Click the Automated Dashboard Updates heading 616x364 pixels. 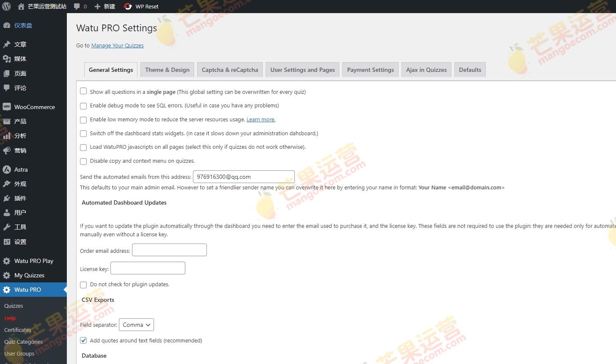click(124, 203)
